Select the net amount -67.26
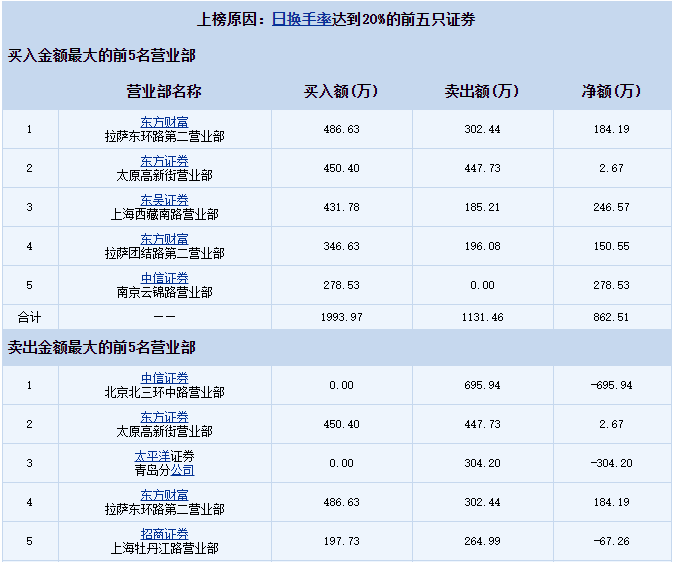The image size is (673, 562). click(x=611, y=541)
